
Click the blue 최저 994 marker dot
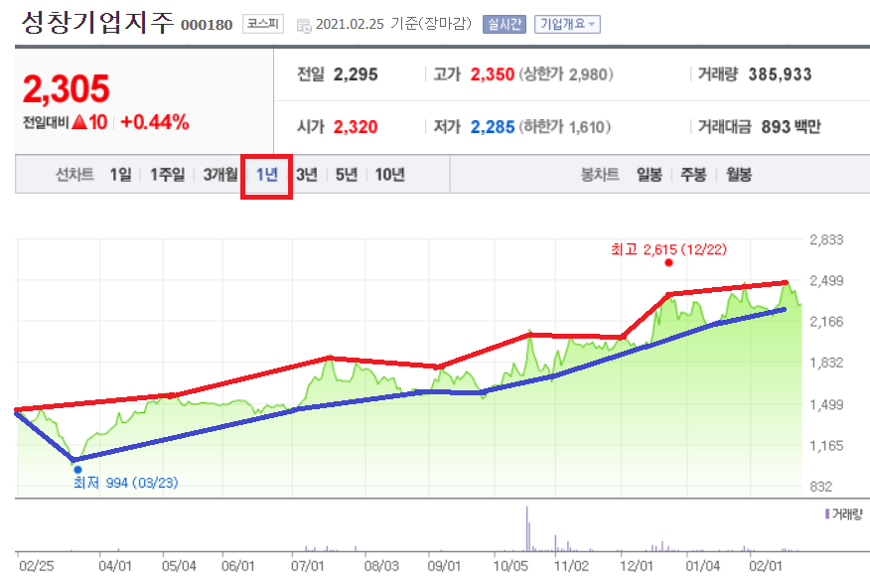click(x=77, y=470)
